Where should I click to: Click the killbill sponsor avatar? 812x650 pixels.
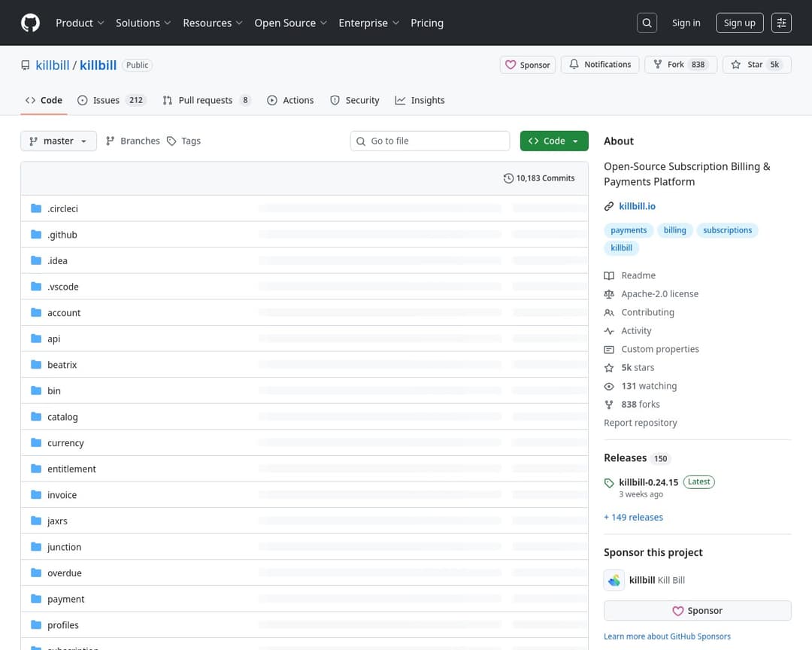(614, 580)
